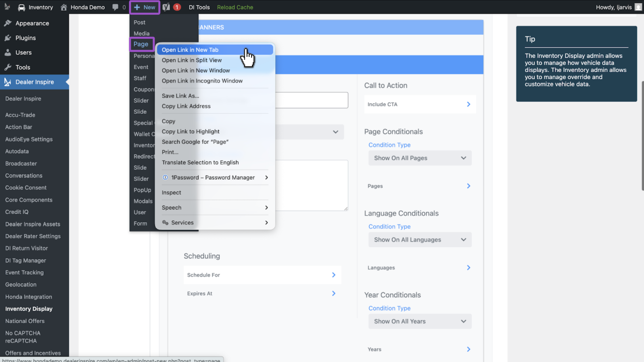Click the Yoast SEO icon in admin bar

click(x=166, y=7)
